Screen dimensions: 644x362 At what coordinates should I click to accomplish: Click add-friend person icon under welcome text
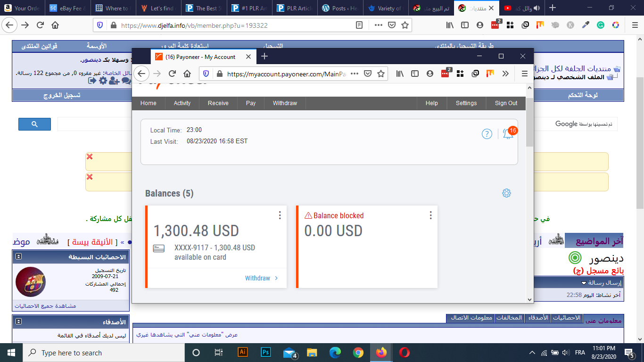pyautogui.click(x=114, y=81)
